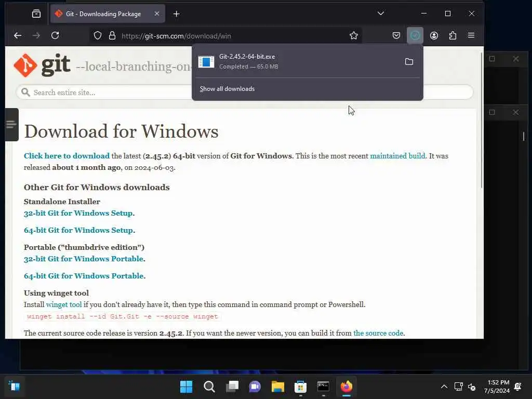Open the Firefox application menu
Screen dimensions: 532x399
471,35
